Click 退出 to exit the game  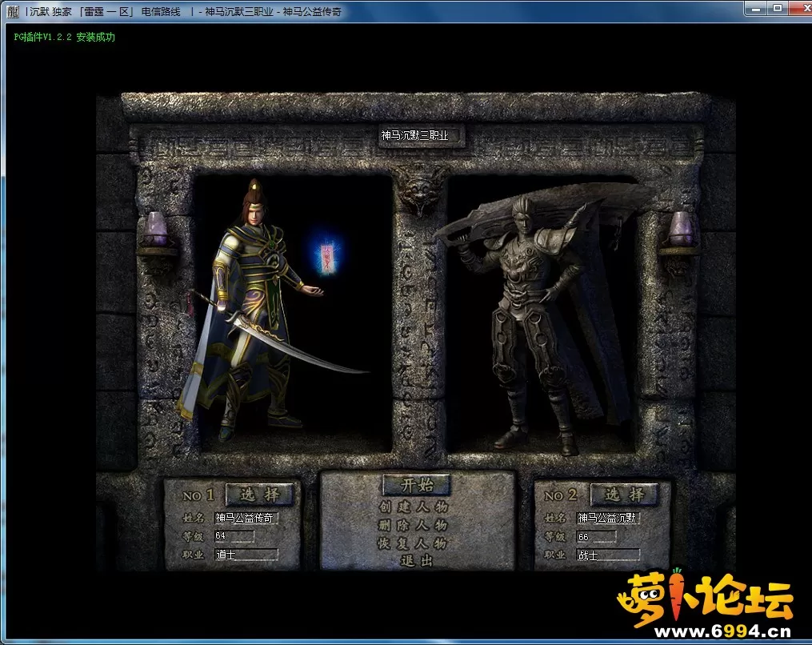416,560
